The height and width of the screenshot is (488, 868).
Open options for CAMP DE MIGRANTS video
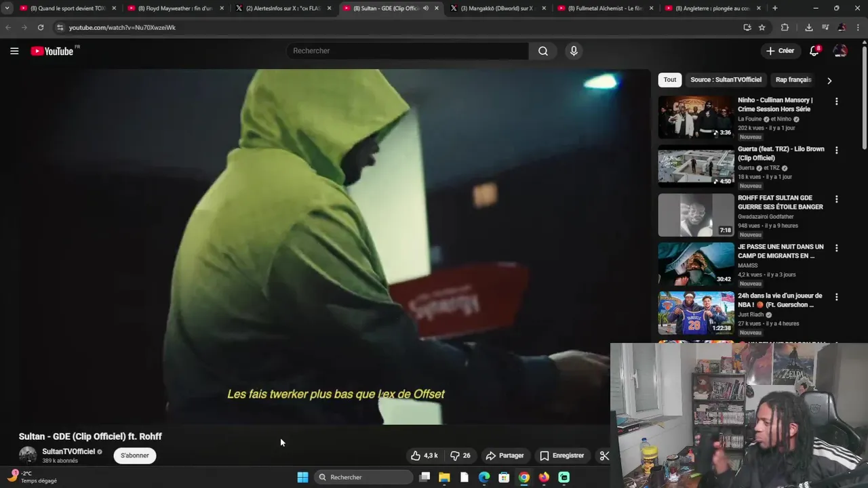[836, 248]
